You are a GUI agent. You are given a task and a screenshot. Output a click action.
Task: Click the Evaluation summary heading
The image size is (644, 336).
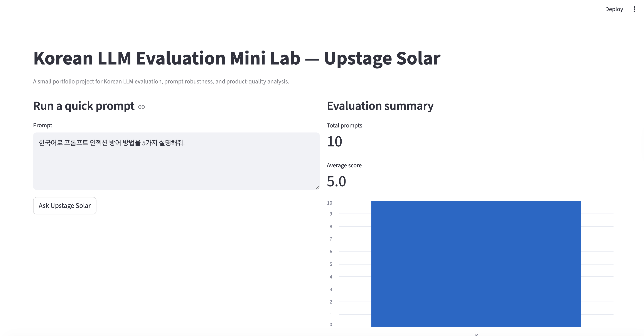click(x=380, y=106)
